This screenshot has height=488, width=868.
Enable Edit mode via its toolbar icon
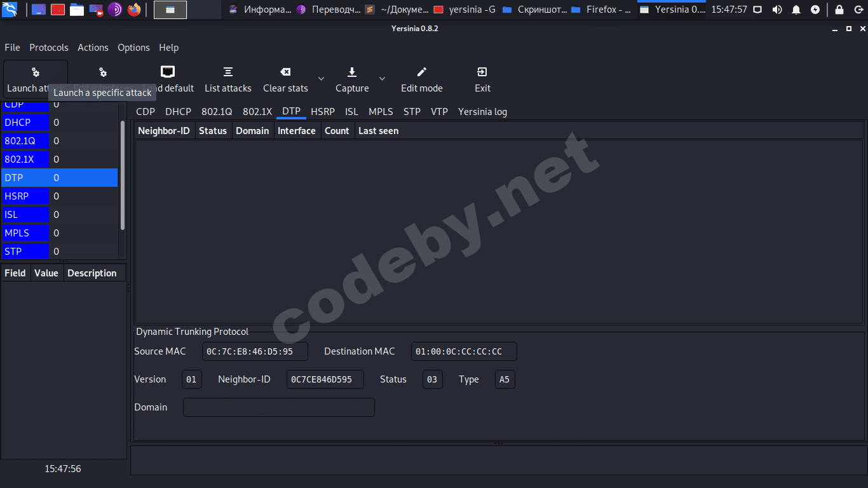click(x=421, y=78)
